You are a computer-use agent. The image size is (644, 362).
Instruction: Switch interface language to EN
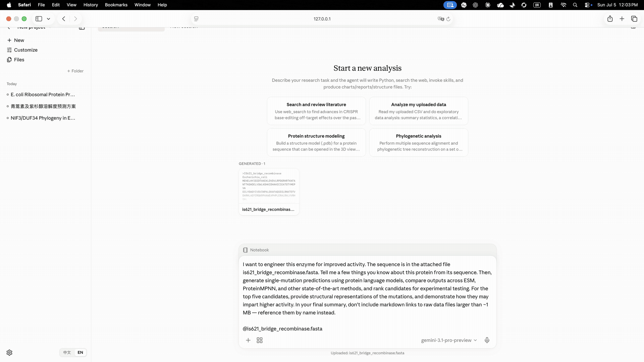[x=80, y=353]
